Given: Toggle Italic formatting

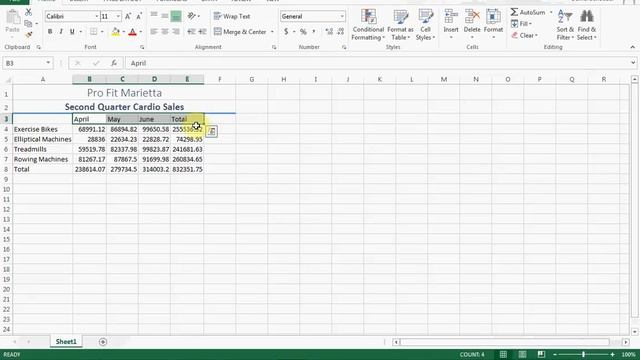Looking at the screenshot, I should pos(61,31).
